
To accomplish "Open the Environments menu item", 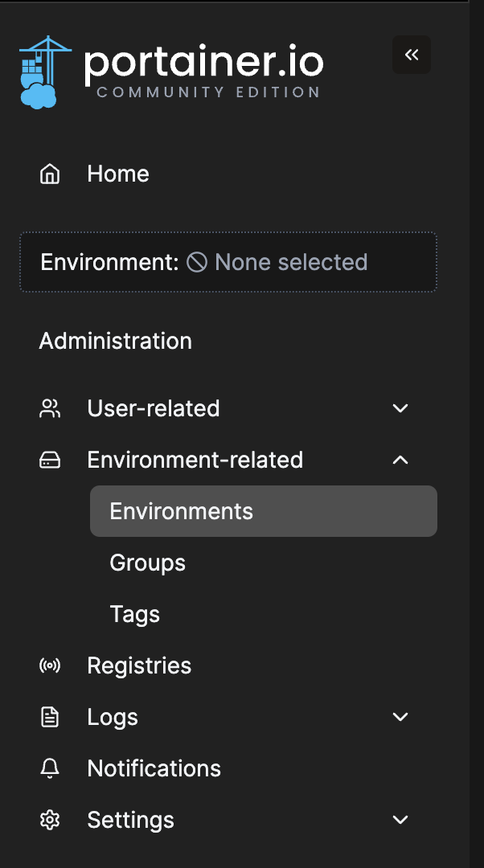I will click(x=182, y=511).
